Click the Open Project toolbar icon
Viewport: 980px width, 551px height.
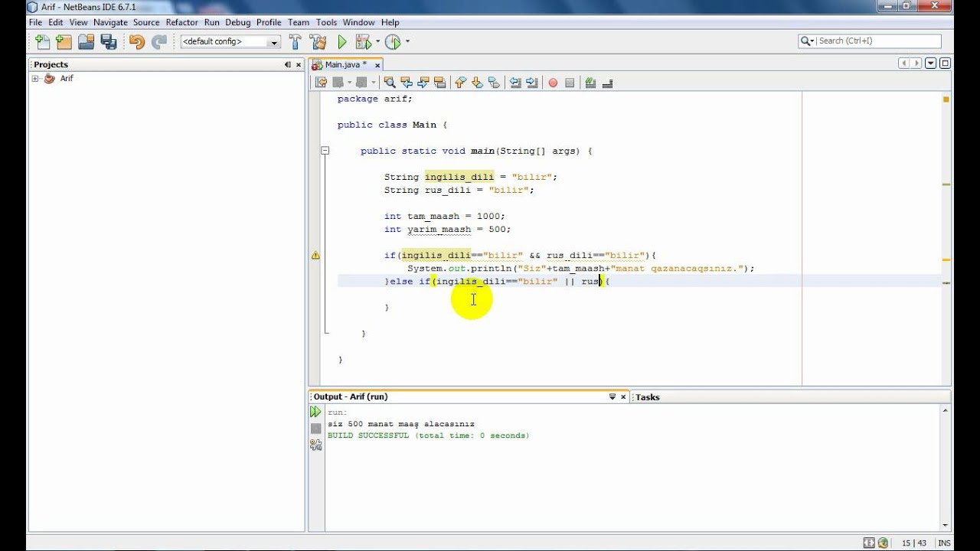(86, 42)
